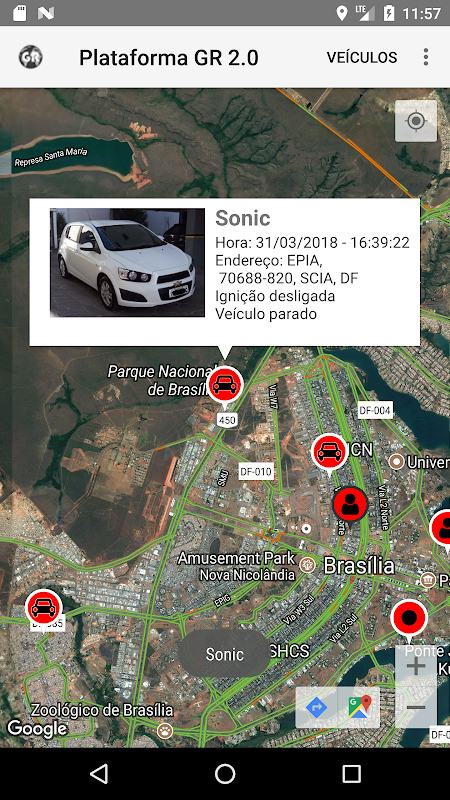Click the Sonic car marker near route 450
The image size is (450, 800).
pos(225,386)
